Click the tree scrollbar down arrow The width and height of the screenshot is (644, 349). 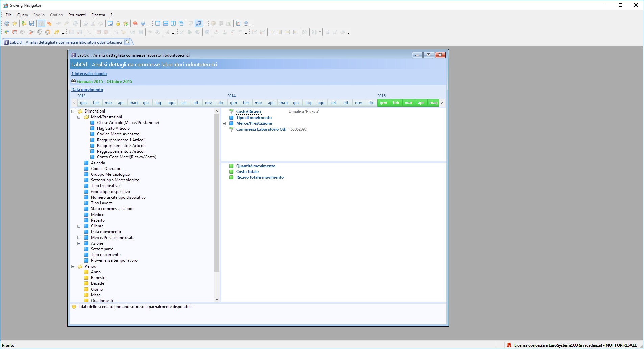[217, 299]
